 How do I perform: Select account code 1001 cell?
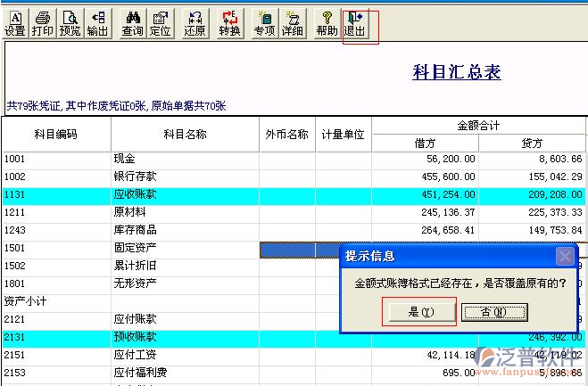[x=56, y=159]
